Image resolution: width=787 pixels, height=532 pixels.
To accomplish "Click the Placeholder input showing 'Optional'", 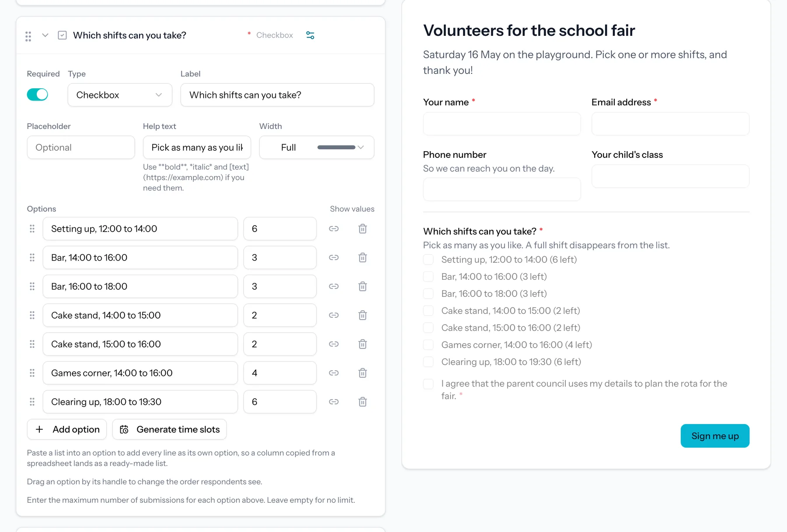I will pos(81,147).
